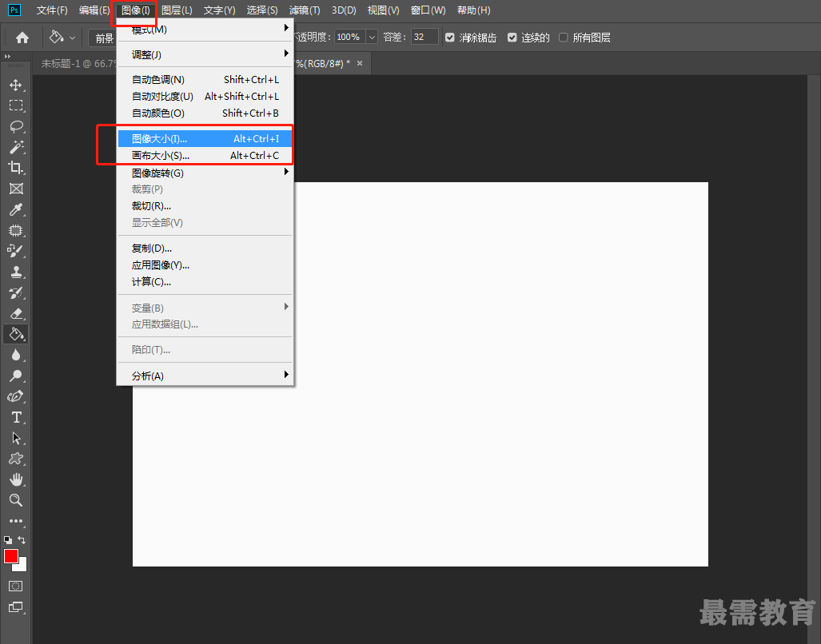Viewport: 821px width, 644px height.
Task: Select the Spot Healing Brush tool
Action: pyautogui.click(x=16, y=230)
